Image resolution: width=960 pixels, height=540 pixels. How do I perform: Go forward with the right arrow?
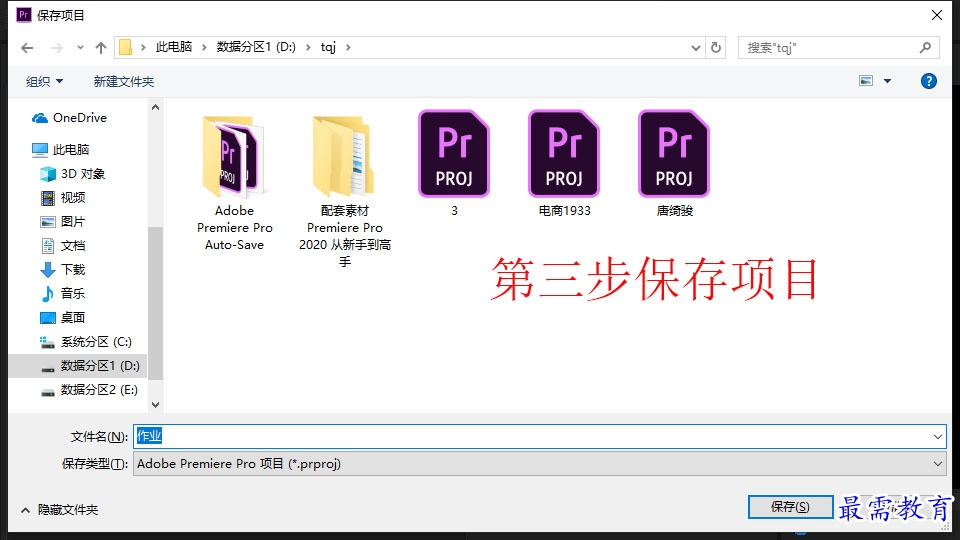tap(56, 48)
